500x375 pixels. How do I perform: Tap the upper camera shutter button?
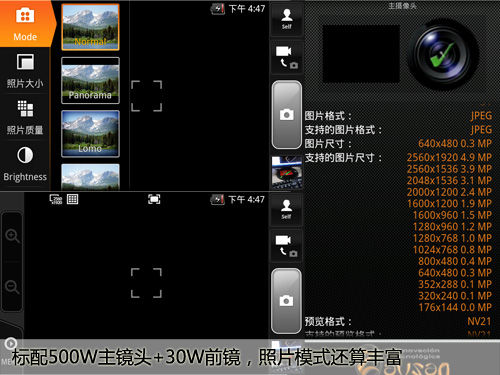click(287, 114)
